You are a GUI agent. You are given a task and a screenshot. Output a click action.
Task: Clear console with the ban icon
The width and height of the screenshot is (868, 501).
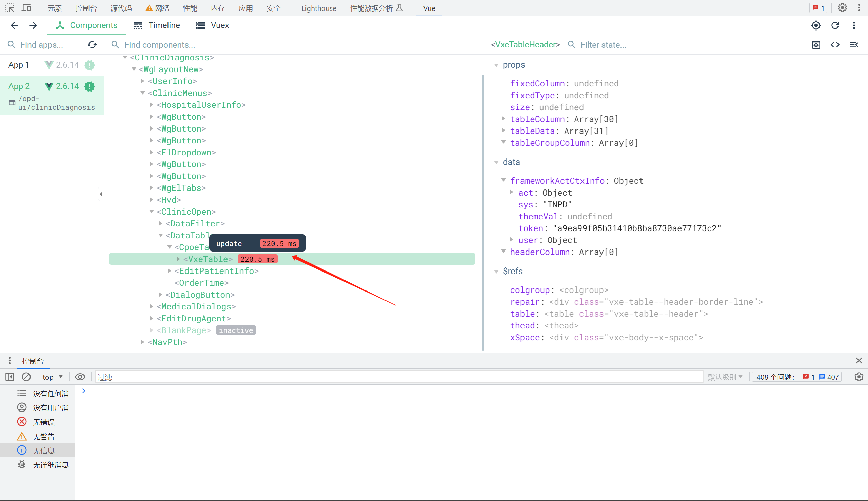tap(26, 377)
